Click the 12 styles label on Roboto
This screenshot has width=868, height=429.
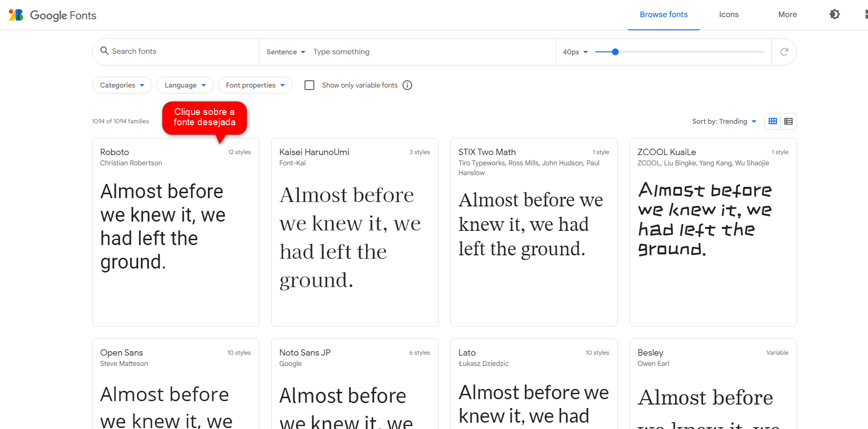click(x=239, y=152)
